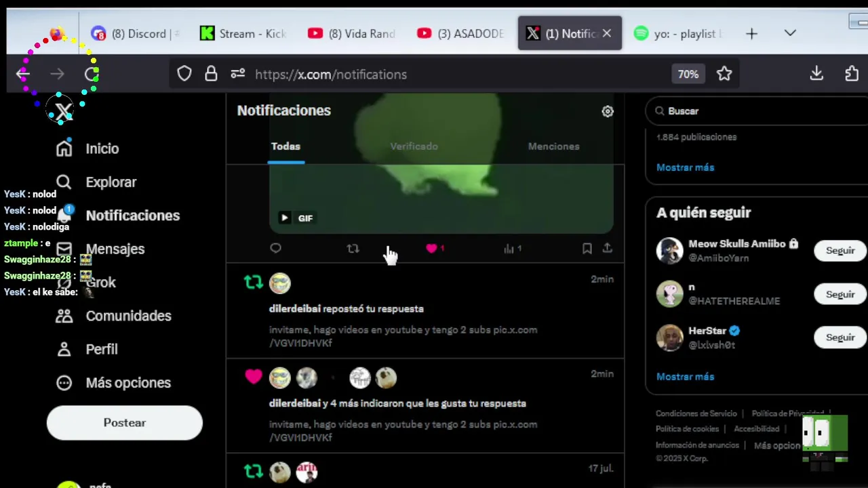Screen dimensions: 868x488
Task: Click Mostrar más under trending publications
Action: [x=685, y=167]
